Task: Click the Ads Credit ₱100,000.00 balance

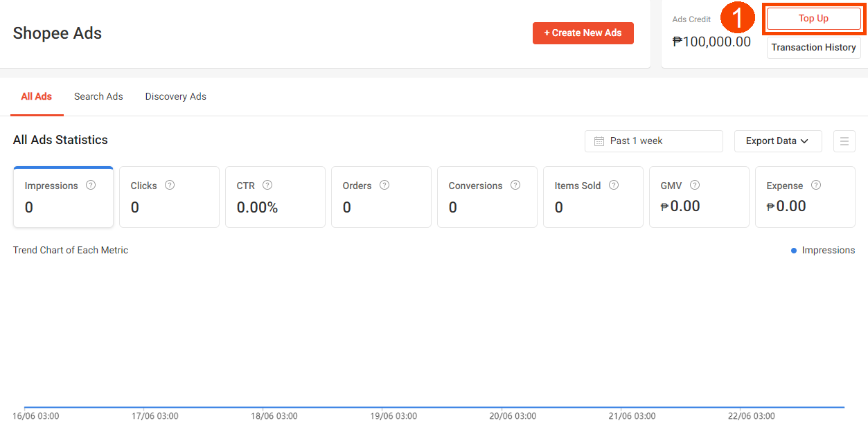Action: (x=711, y=42)
